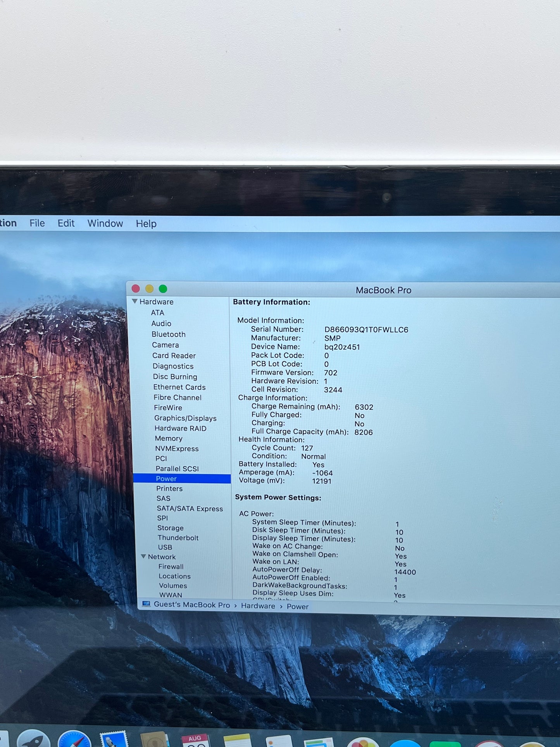Click the device name bq20z451

(342, 347)
